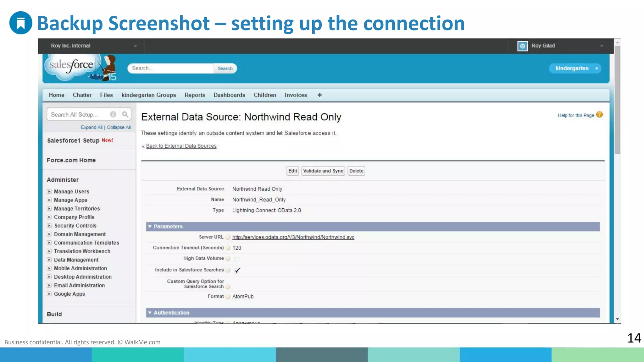
Task: Click the Format field help icon
Action: tap(228, 296)
